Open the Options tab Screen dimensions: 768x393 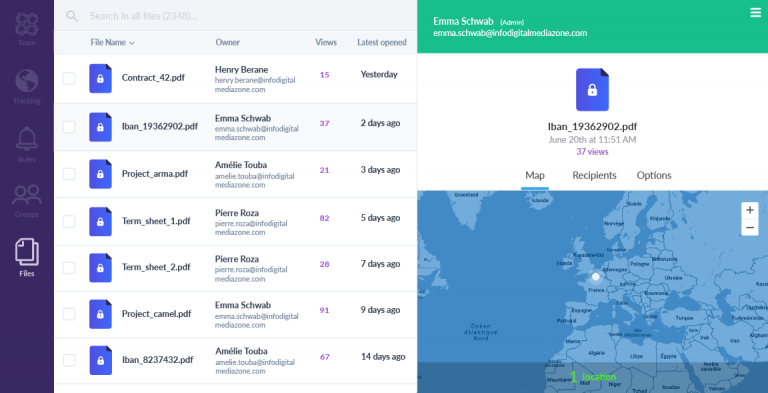click(654, 175)
